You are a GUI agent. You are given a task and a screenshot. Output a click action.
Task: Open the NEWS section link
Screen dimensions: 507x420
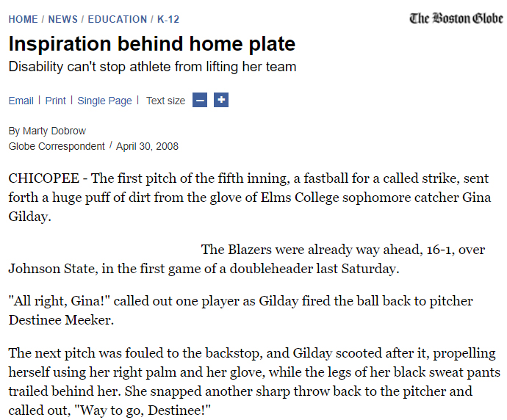point(63,19)
